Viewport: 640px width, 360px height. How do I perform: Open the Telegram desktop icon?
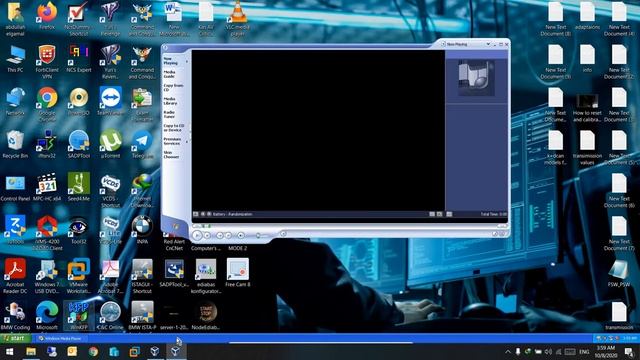tap(142, 144)
